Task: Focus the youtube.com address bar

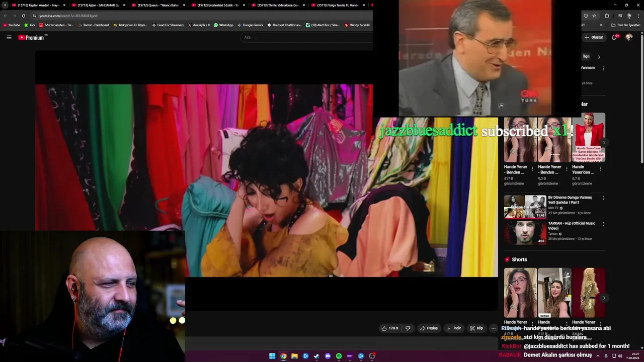Action: tap(201, 16)
